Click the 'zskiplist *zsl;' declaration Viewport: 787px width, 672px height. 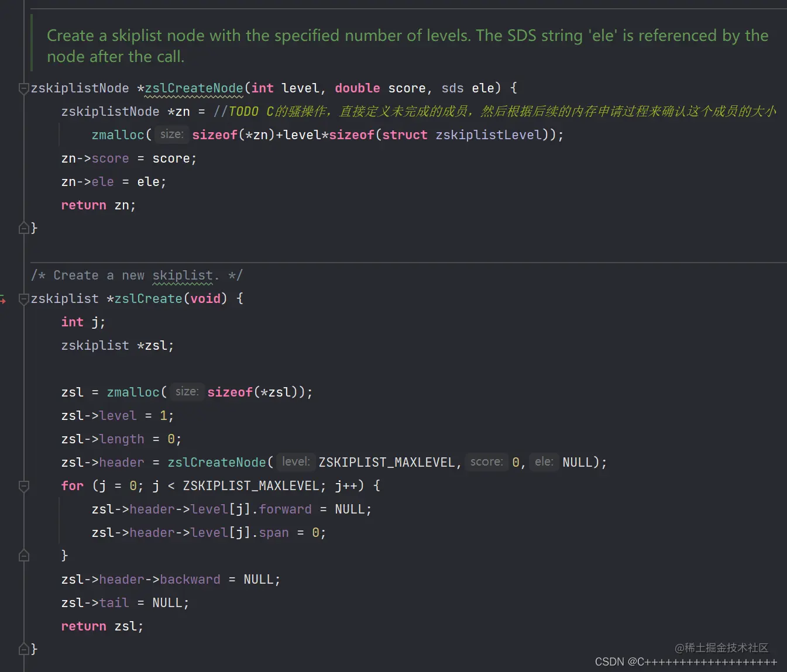(x=118, y=346)
